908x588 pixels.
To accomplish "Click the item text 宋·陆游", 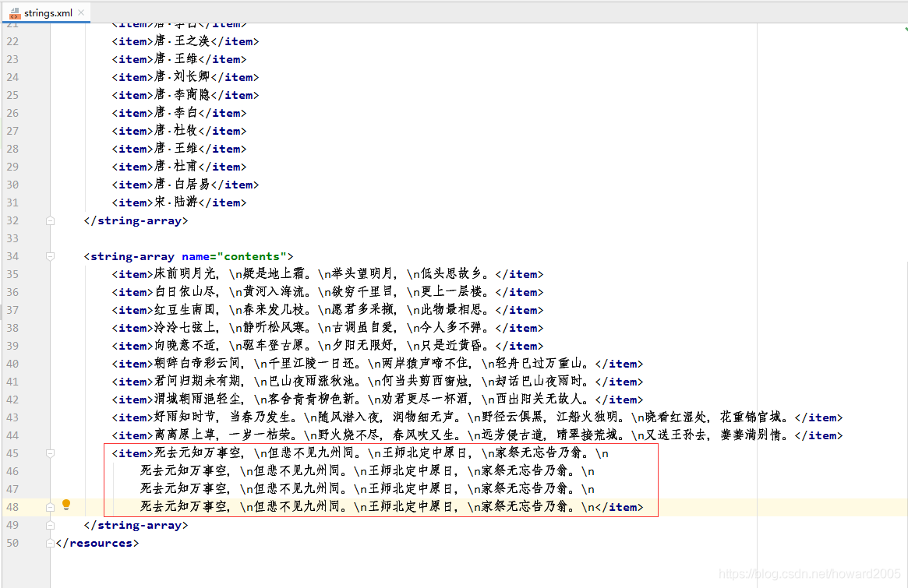I will (x=175, y=202).
